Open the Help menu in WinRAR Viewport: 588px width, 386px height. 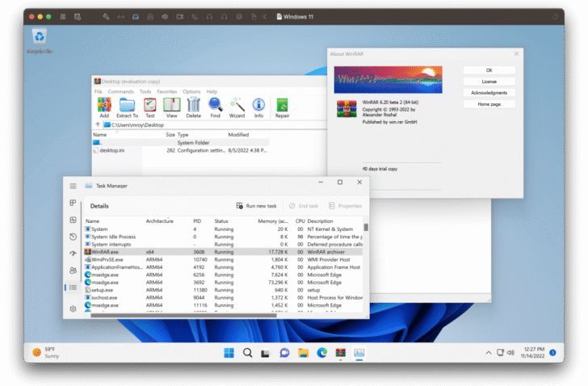click(x=212, y=91)
